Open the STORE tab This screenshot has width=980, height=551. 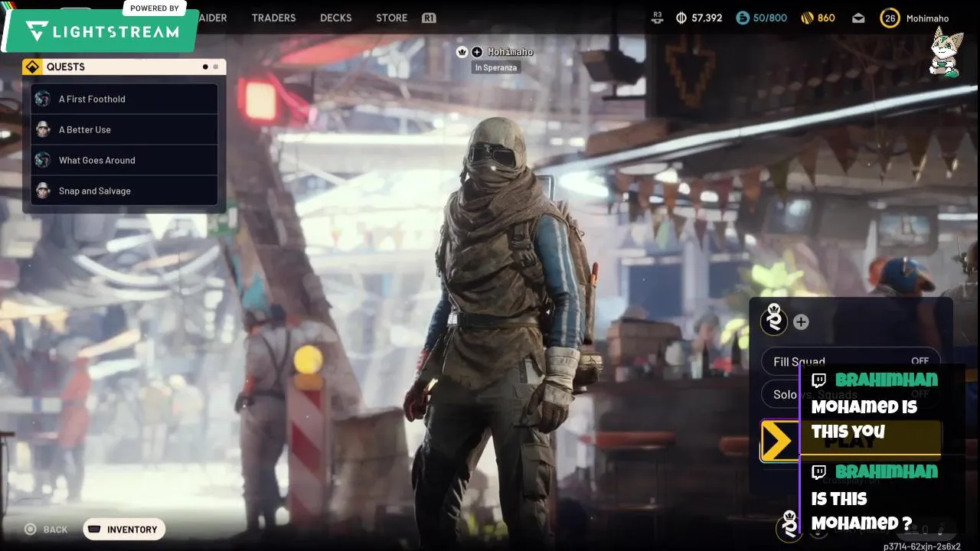(x=391, y=18)
